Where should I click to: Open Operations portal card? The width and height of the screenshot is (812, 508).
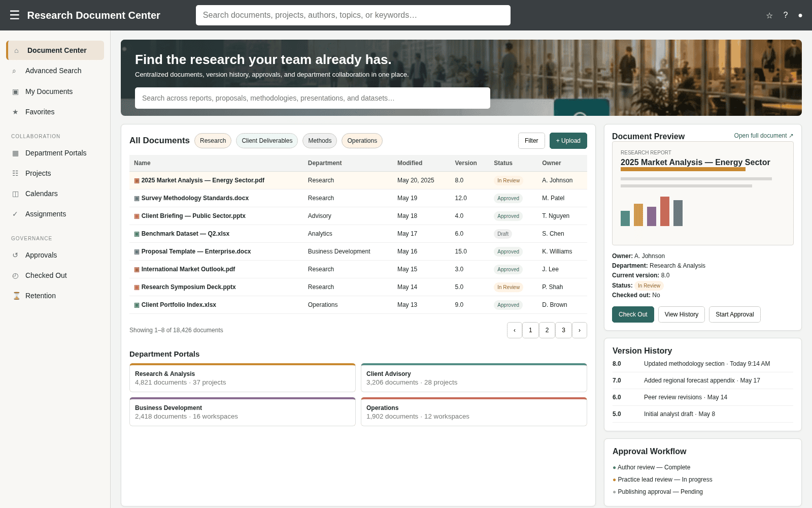[x=474, y=411]
